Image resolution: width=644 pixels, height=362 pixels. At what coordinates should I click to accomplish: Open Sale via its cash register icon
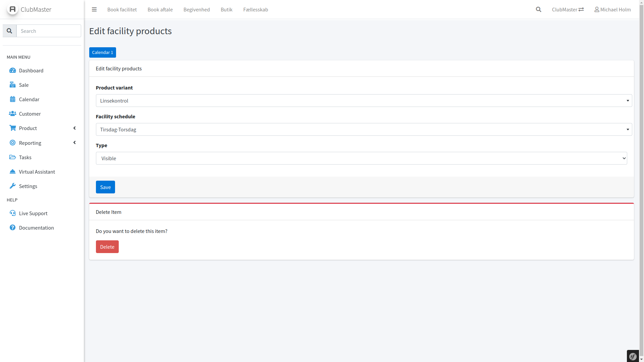click(12, 85)
